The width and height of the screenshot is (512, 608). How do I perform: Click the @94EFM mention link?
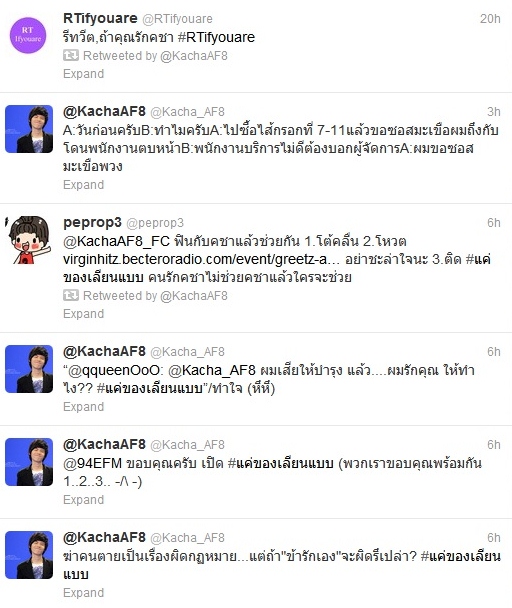92,463
